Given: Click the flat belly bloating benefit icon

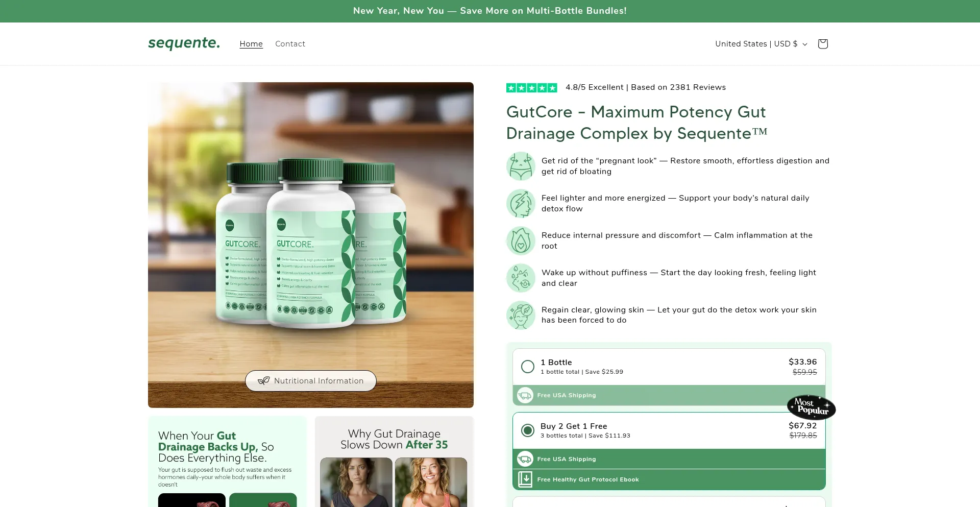Looking at the screenshot, I should point(521,166).
